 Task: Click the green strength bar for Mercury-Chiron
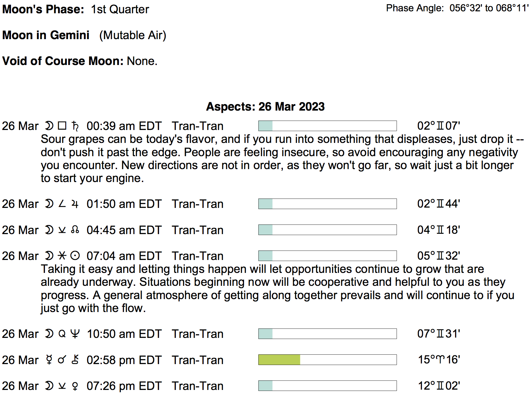279,360
